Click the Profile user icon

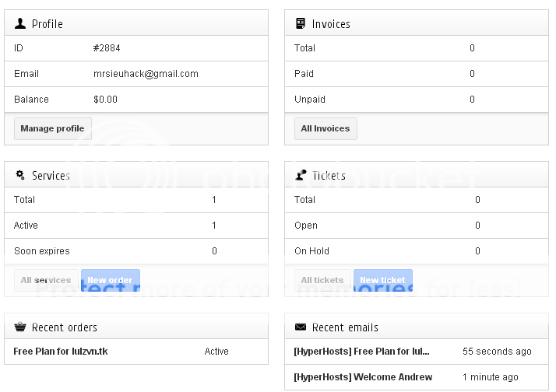[x=20, y=23]
